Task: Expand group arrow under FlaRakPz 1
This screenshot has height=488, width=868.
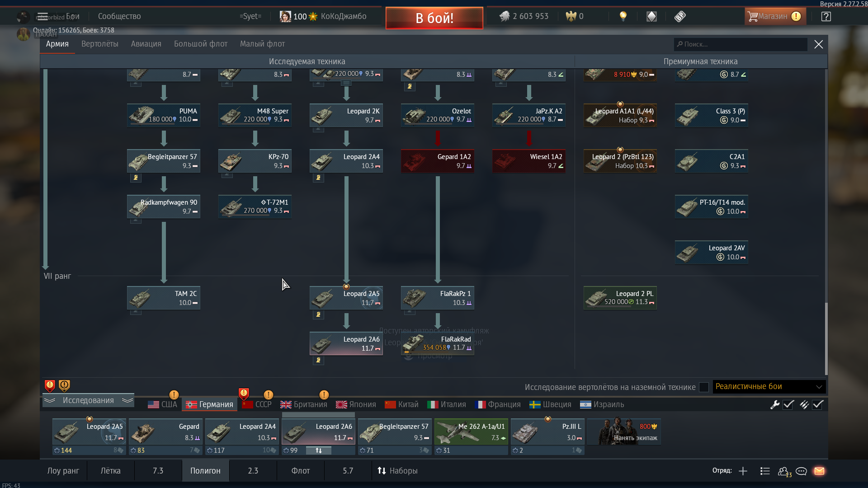Action: click(x=410, y=312)
